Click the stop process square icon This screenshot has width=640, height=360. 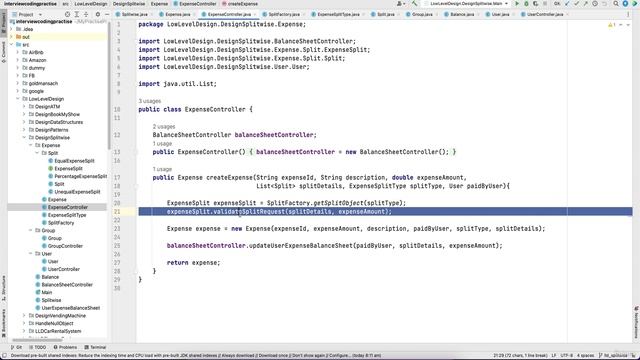[x=545, y=3]
